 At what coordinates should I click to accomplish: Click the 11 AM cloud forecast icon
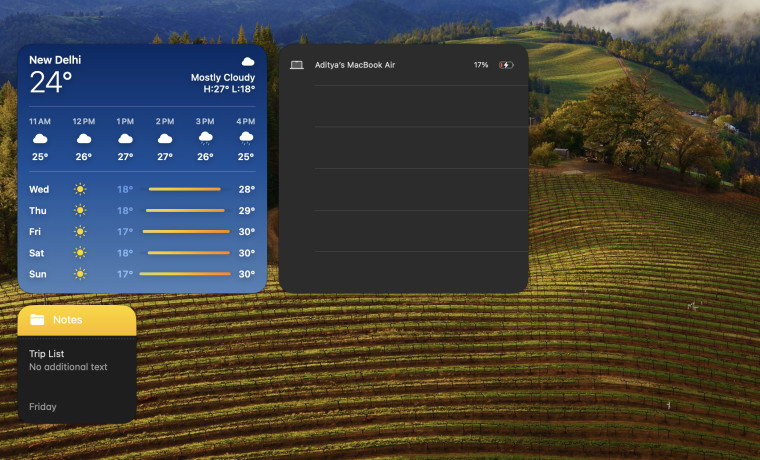coord(40,139)
